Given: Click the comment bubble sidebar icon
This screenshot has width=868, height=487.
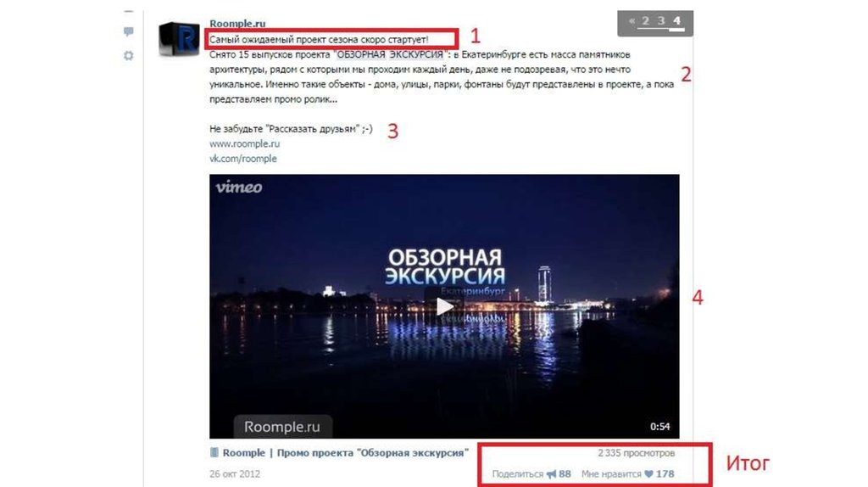Looking at the screenshot, I should (x=129, y=32).
